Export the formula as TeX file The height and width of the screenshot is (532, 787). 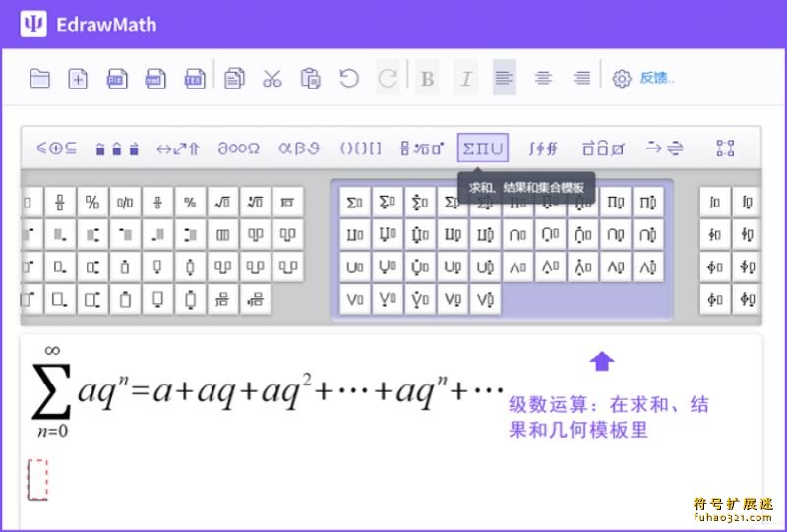pos(195,79)
